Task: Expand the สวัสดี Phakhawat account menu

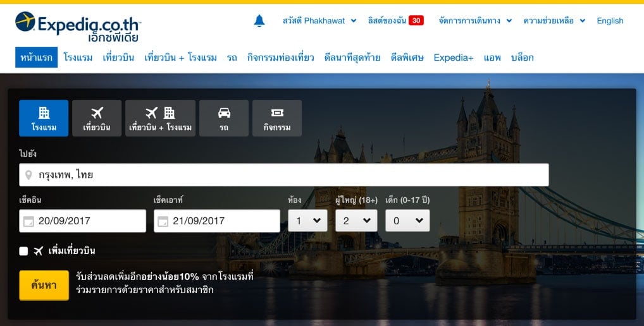Action: tap(319, 20)
